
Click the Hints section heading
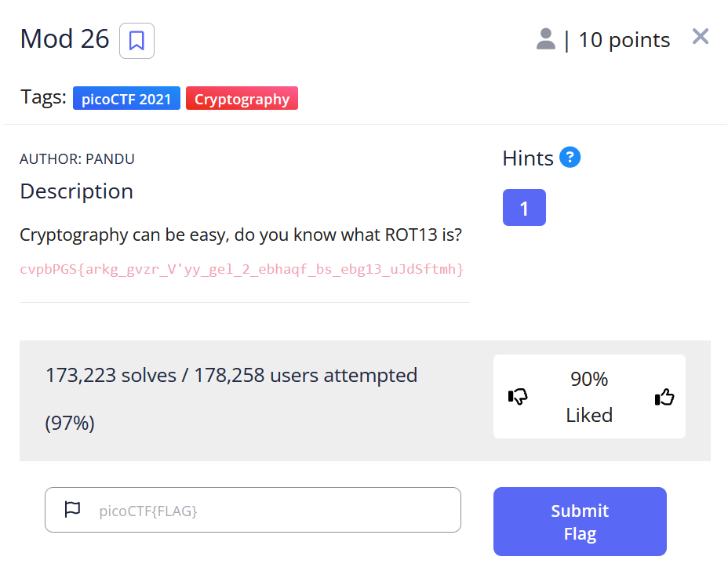click(528, 158)
